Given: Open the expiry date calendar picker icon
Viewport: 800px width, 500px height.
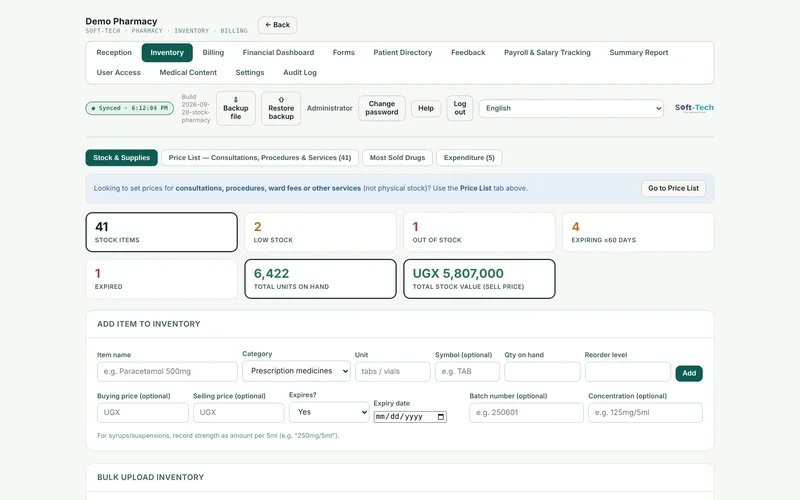Looking at the screenshot, I should (441, 417).
